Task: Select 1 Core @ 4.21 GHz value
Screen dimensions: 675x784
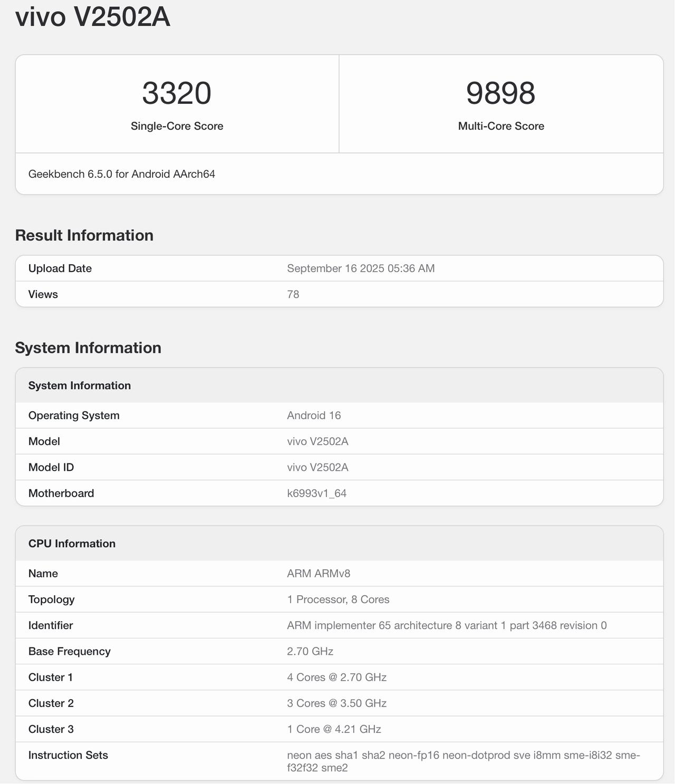Action: point(334,729)
